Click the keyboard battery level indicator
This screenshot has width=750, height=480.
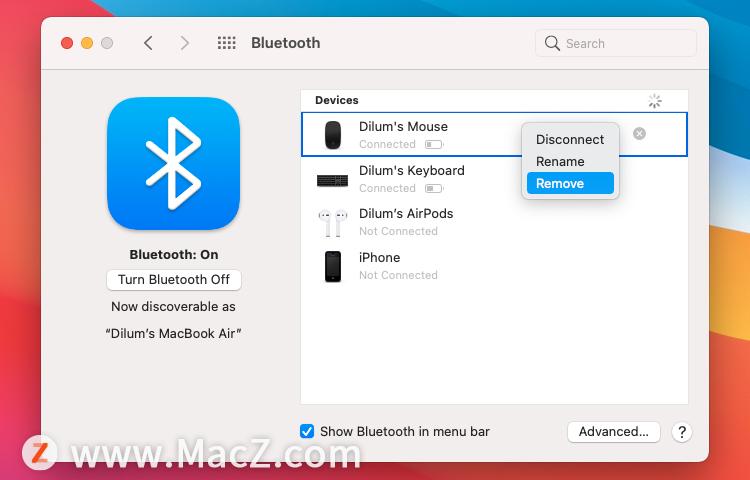(x=434, y=188)
